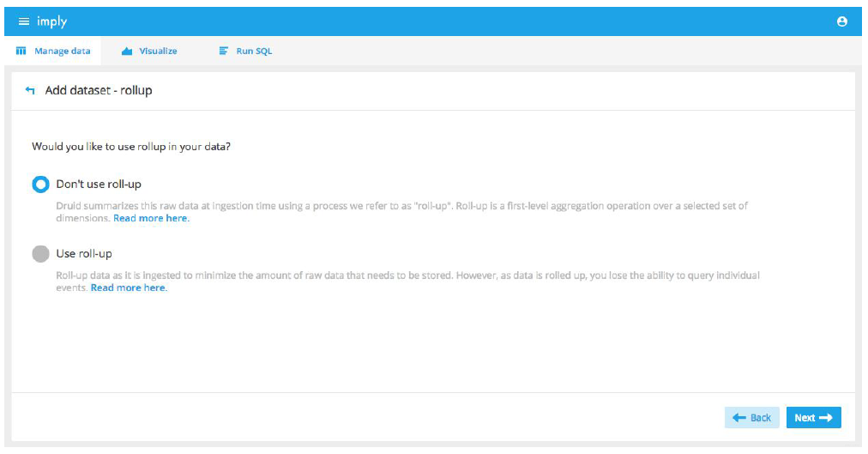The image size is (868, 454).
Task: Select the Don't use roll-up radio button
Action: coord(40,185)
